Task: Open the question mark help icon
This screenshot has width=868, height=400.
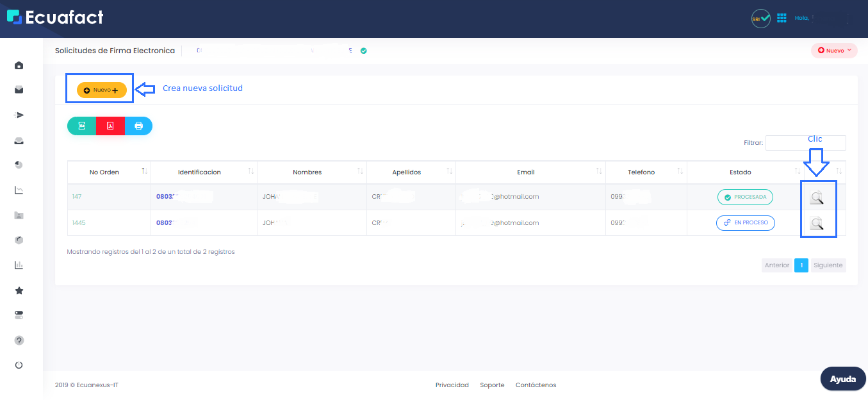Action: [x=19, y=340]
